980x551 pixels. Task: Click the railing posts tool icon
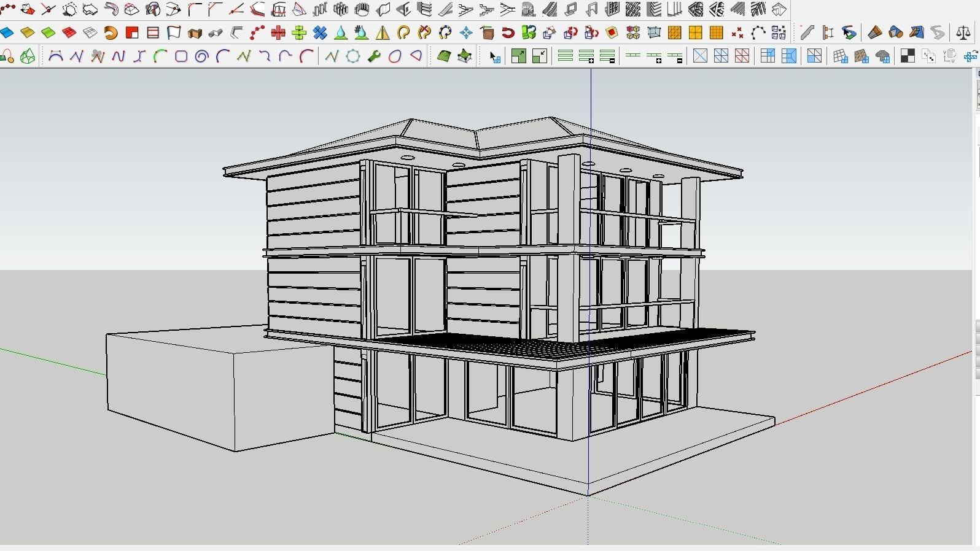(320, 9)
